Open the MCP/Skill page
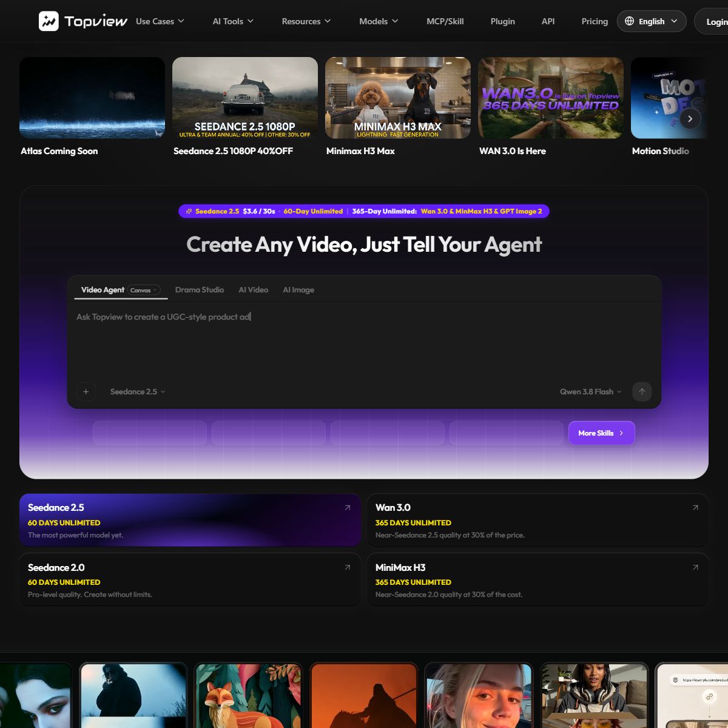 click(x=445, y=21)
